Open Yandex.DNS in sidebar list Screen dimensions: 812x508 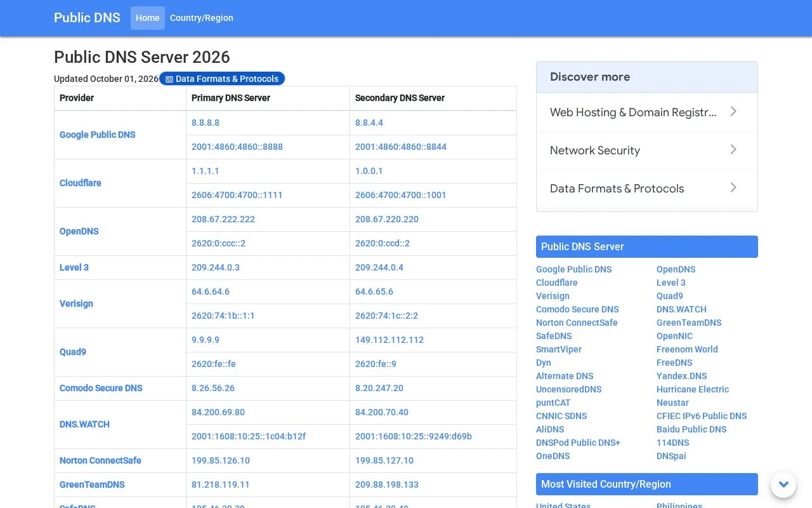coord(682,376)
